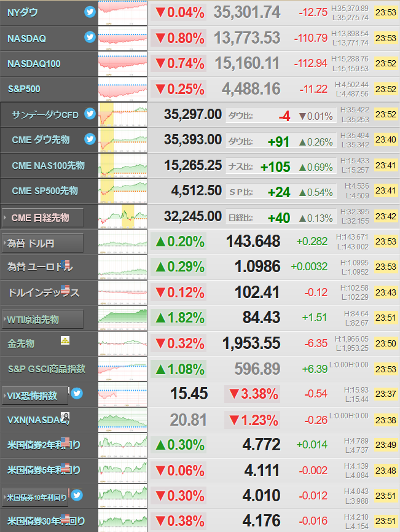Open the CME NAS100先物 mini chart
The height and width of the screenshot is (532, 400).
[x=123, y=165]
